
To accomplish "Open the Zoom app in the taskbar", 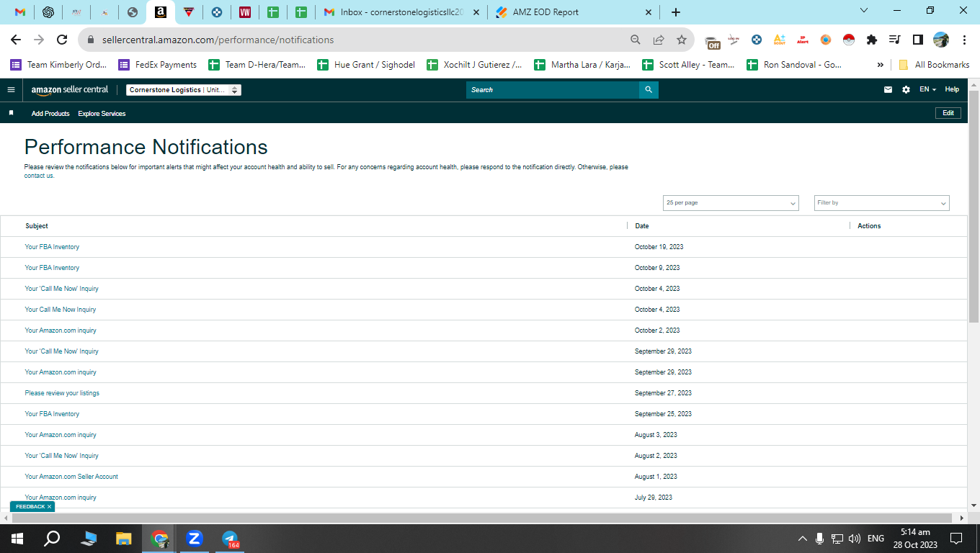I will 195,539.
